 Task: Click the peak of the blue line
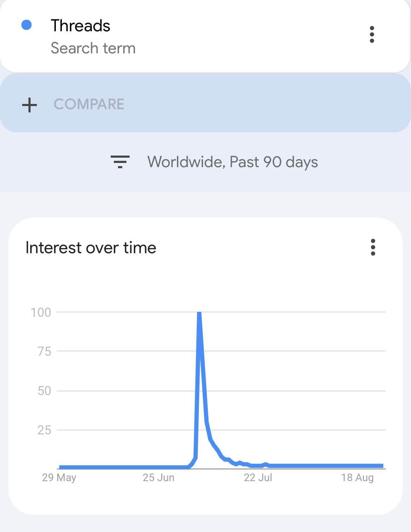(199, 313)
